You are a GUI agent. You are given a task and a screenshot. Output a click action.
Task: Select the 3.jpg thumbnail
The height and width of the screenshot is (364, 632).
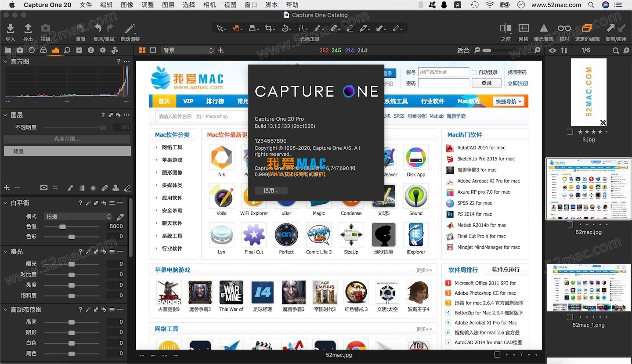(589, 92)
